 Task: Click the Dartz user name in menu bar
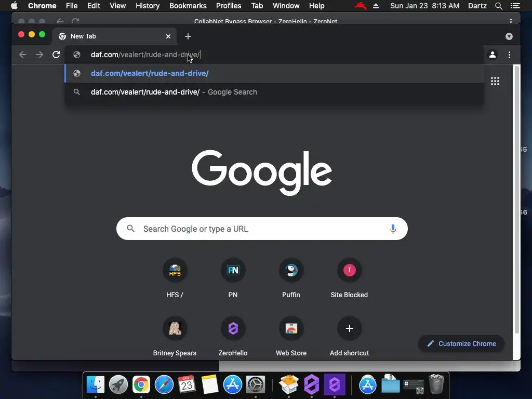[x=477, y=6]
